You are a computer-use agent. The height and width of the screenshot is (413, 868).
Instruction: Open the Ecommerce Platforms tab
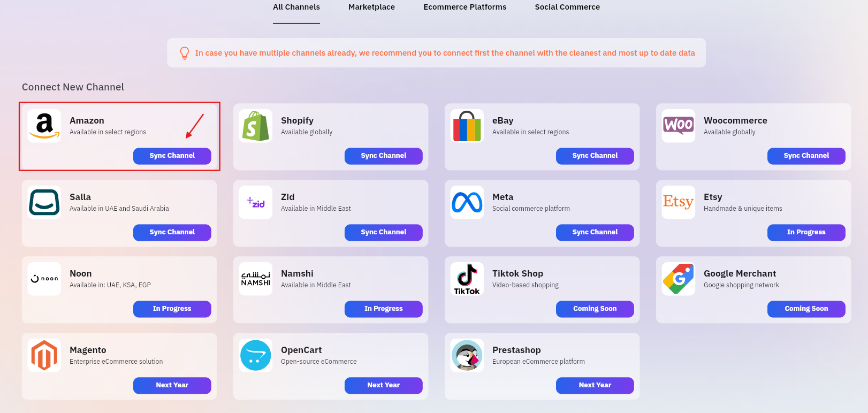pos(465,7)
